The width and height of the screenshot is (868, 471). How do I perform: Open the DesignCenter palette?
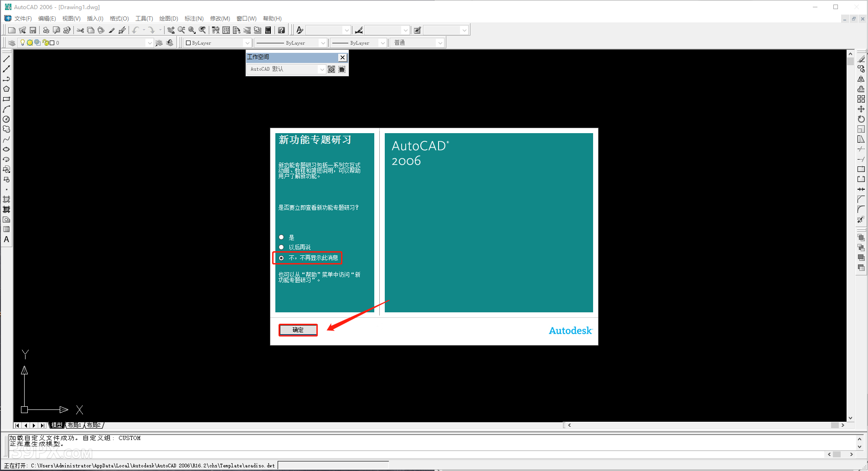[226, 30]
